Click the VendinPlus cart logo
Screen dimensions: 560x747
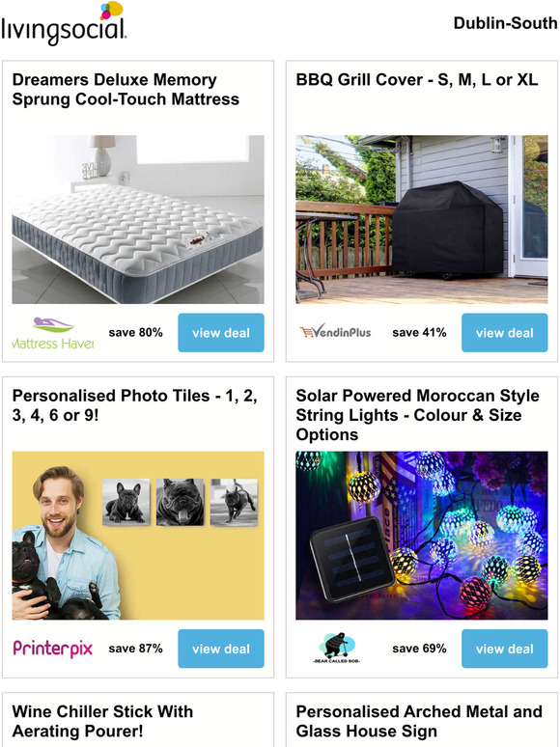[x=336, y=332]
